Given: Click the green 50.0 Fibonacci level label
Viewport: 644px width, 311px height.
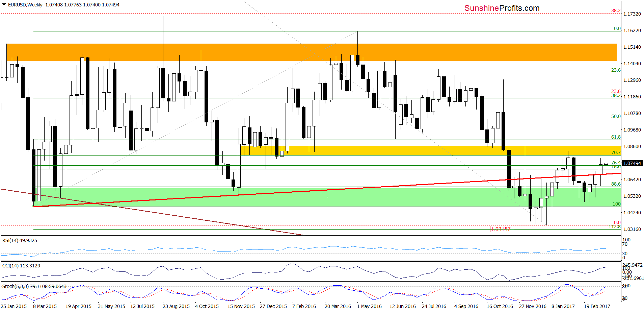Looking at the screenshot, I should point(616,116).
